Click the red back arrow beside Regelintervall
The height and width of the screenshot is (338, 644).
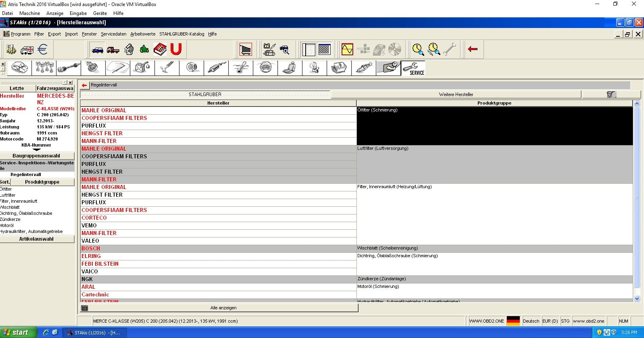click(x=84, y=85)
